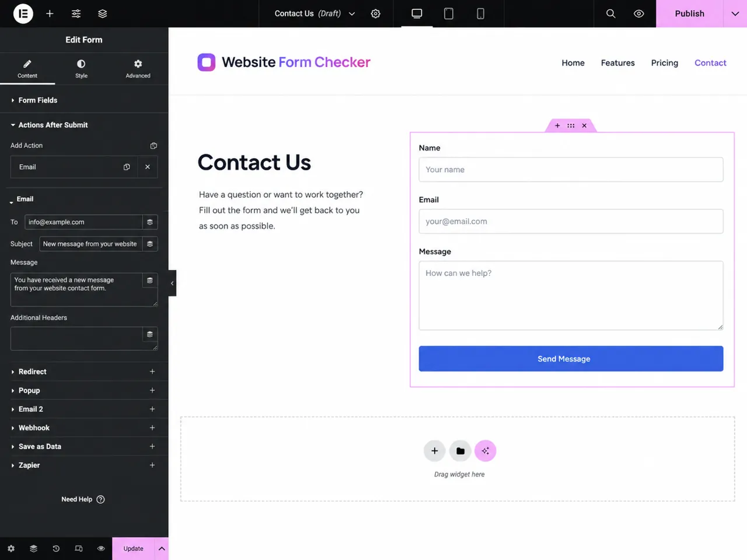Delete the section with handle X

coord(584,125)
